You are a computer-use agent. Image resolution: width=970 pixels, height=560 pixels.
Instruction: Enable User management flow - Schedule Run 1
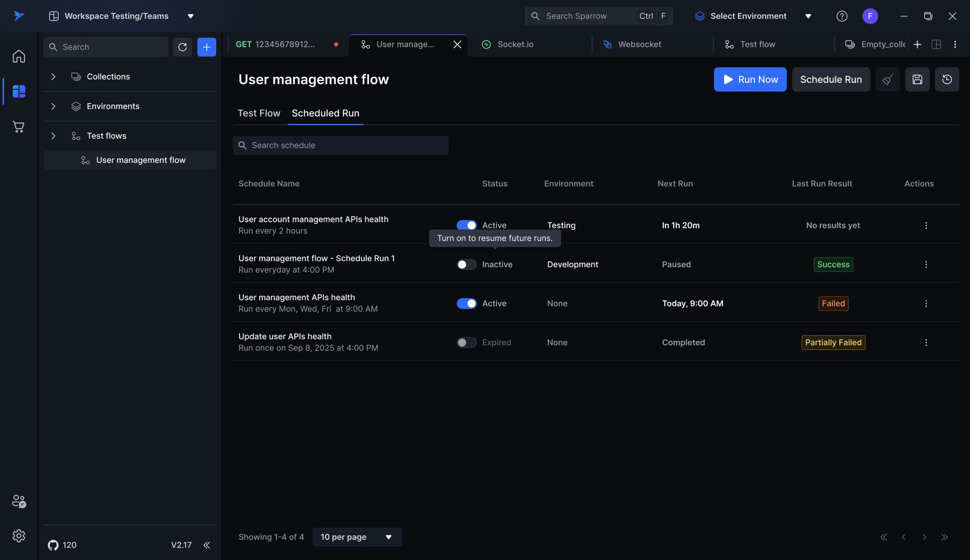coord(466,264)
